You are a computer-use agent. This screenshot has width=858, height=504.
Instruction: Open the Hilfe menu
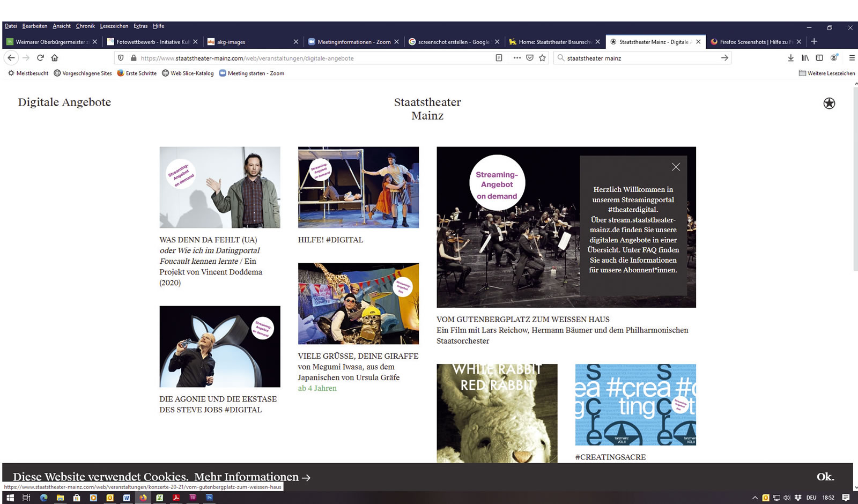(x=158, y=26)
